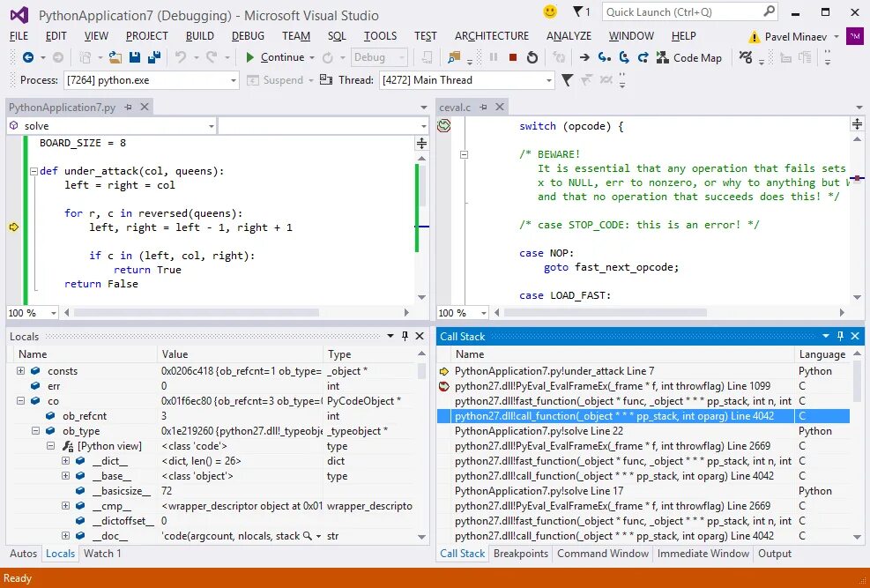Collapse the ob_type node in Locals
The width and height of the screenshot is (870, 588).
pos(35,430)
